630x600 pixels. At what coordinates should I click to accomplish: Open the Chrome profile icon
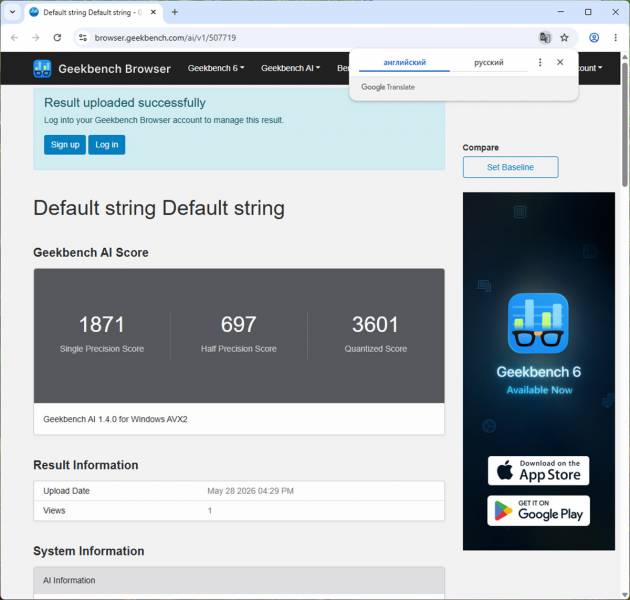click(x=594, y=38)
